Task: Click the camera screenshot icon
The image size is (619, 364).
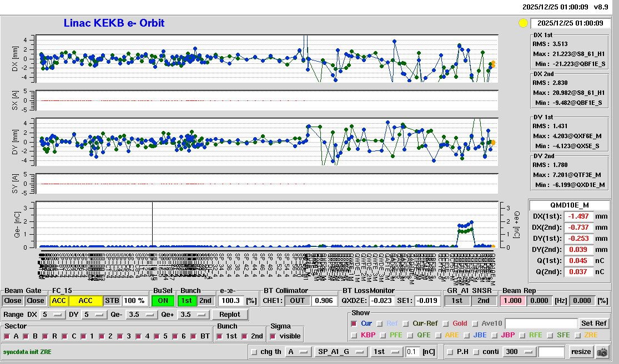Action: [602, 352]
